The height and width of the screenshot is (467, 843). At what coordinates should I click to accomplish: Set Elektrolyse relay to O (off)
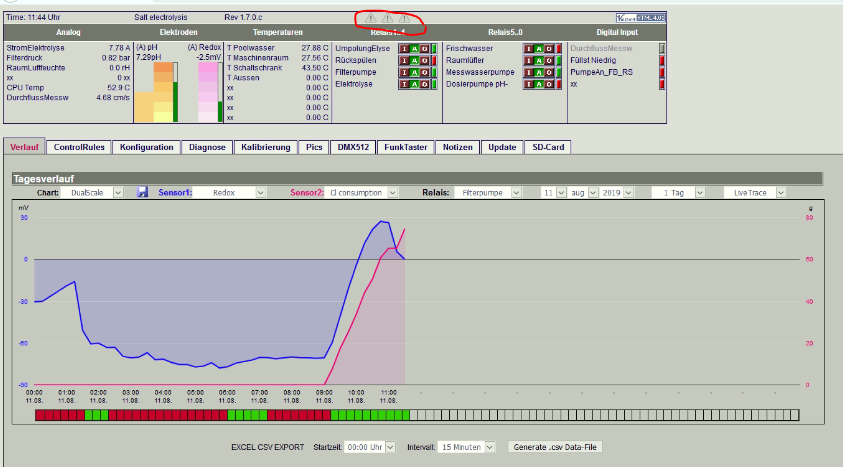(x=425, y=84)
